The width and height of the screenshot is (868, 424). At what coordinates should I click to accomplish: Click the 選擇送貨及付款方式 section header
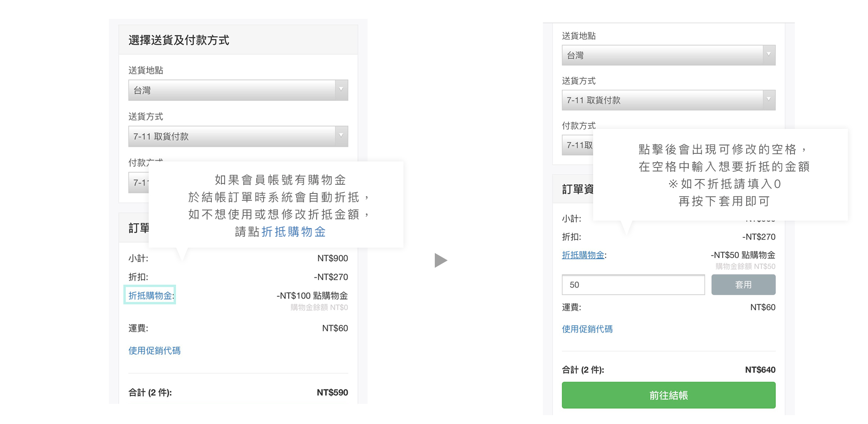pos(178,40)
